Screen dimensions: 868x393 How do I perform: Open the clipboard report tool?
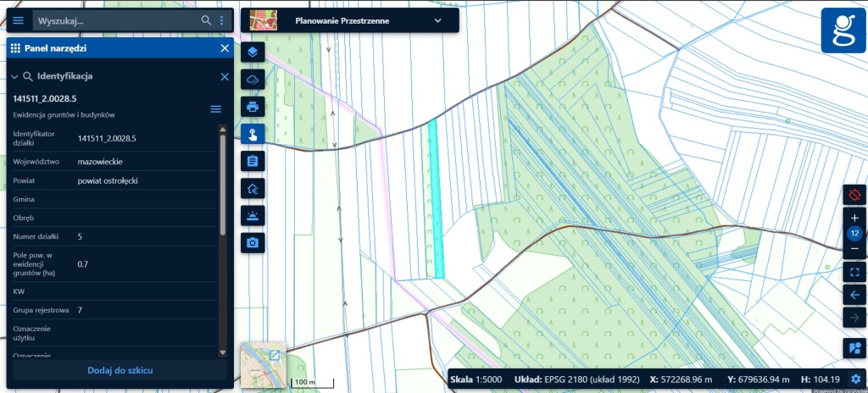click(x=253, y=161)
